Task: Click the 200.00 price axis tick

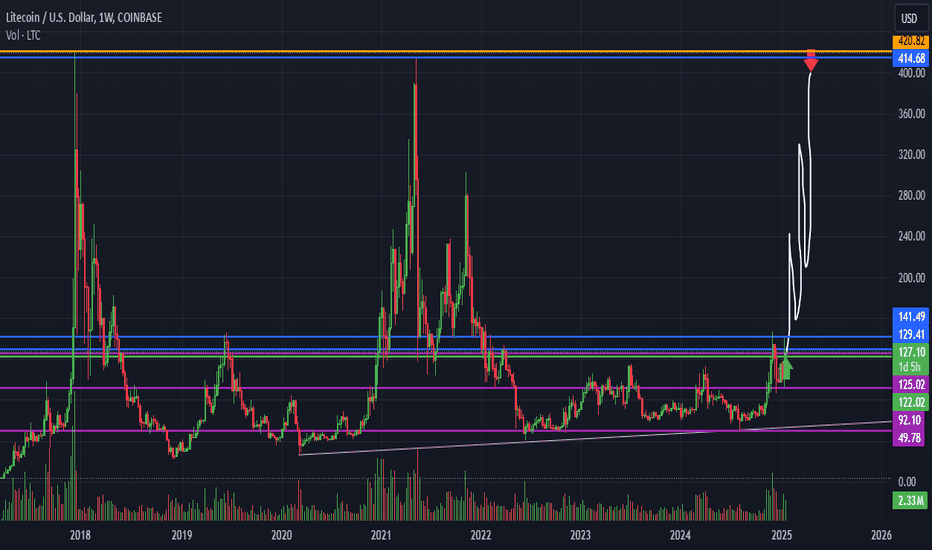Action: coord(911,278)
